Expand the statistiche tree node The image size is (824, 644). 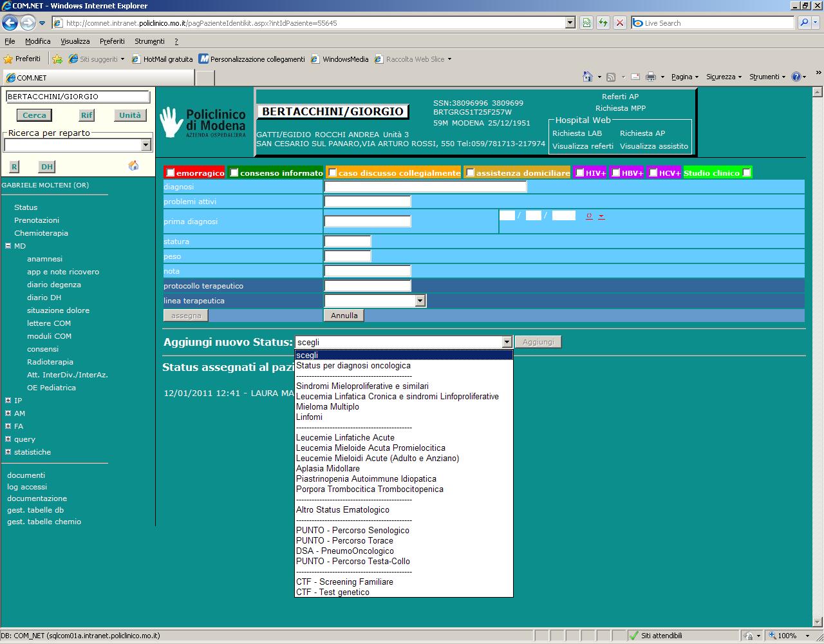[x=8, y=451]
